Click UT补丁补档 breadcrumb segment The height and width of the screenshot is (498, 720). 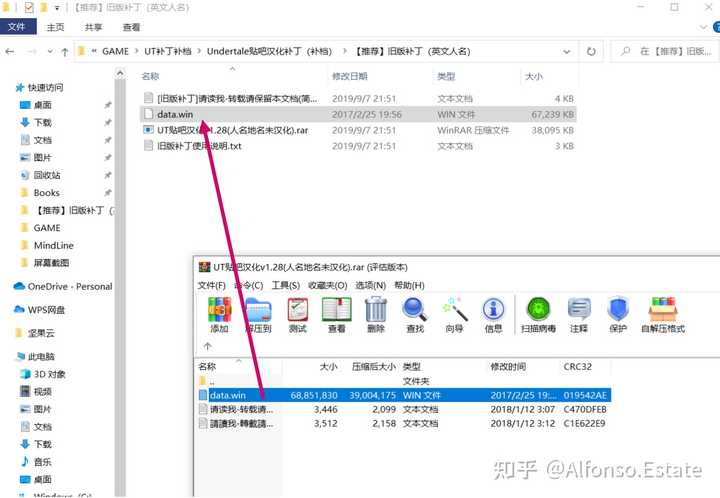(168, 51)
